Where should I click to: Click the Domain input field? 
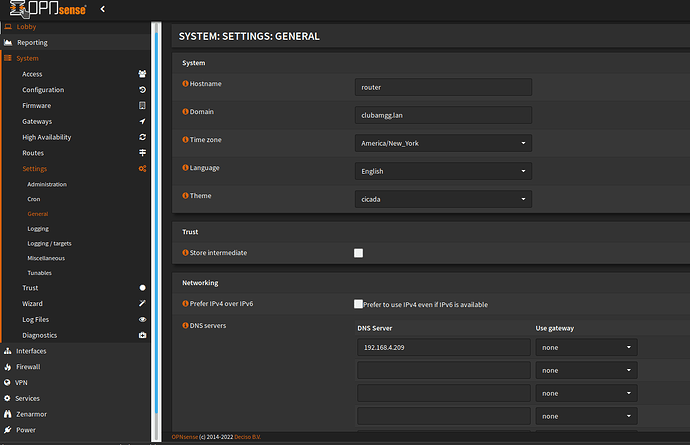tap(443, 115)
